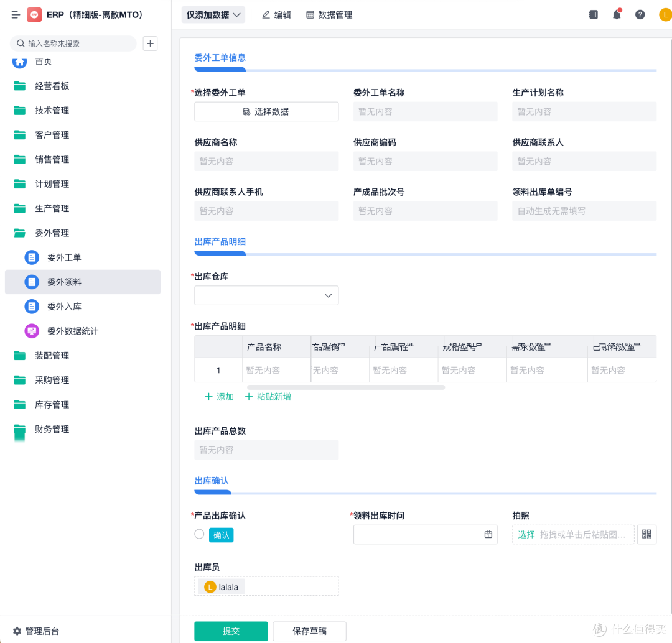Click the 库存管理 folder icon
The height and width of the screenshot is (643, 672).
coord(20,404)
